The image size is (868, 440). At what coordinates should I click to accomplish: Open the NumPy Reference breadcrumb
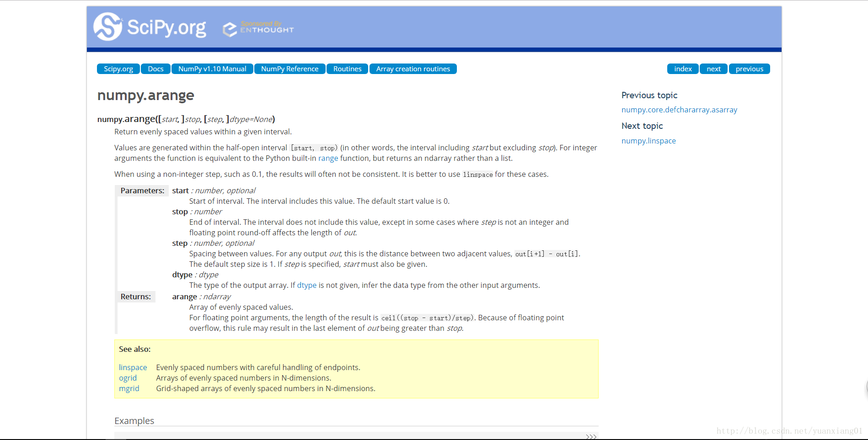pyautogui.click(x=289, y=69)
